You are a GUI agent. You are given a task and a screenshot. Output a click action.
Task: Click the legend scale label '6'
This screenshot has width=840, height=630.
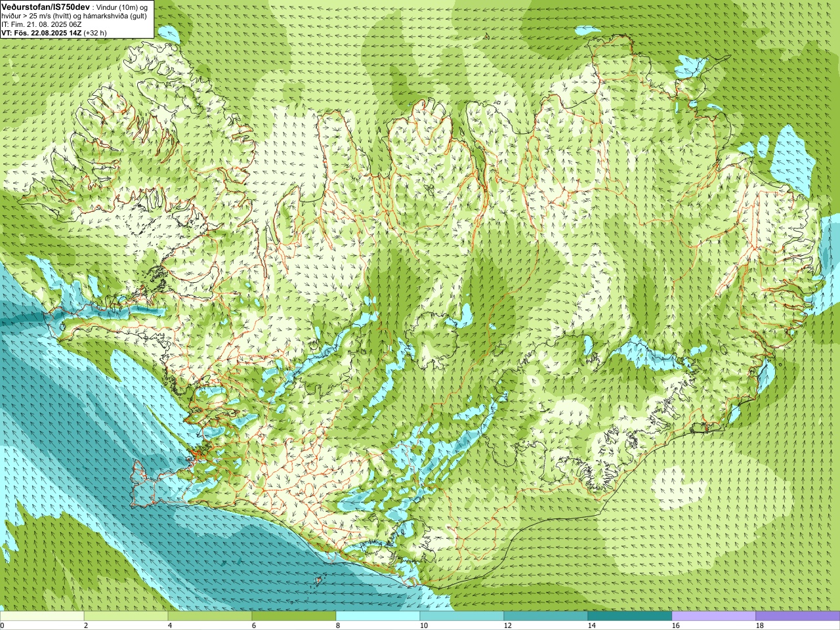pos(254,625)
